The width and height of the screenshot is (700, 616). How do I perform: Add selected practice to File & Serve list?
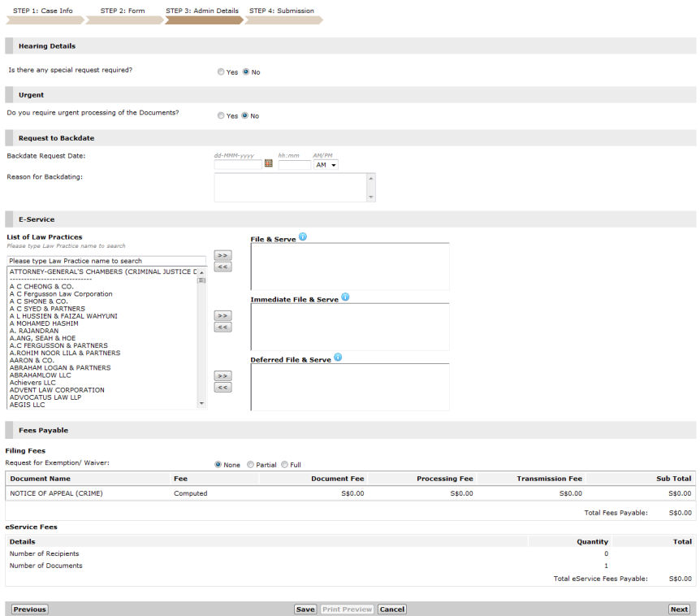(x=223, y=255)
